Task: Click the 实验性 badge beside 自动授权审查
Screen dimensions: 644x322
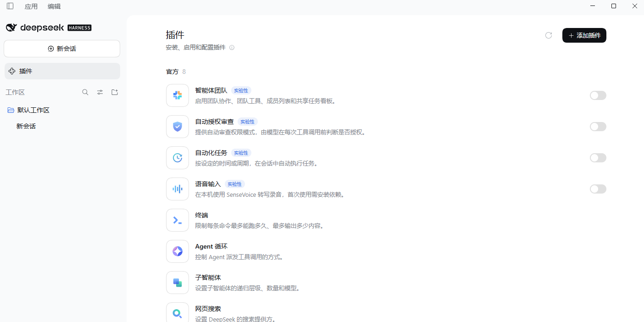Action: (248, 122)
